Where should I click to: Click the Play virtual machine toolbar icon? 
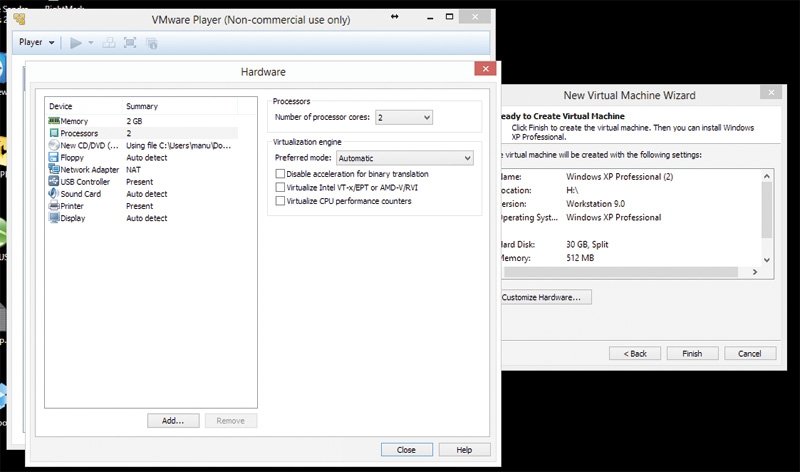click(x=76, y=43)
